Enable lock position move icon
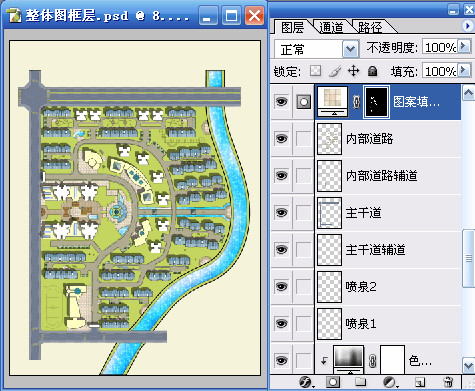Image resolution: width=475 pixels, height=391 pixels. pos(353,71)
